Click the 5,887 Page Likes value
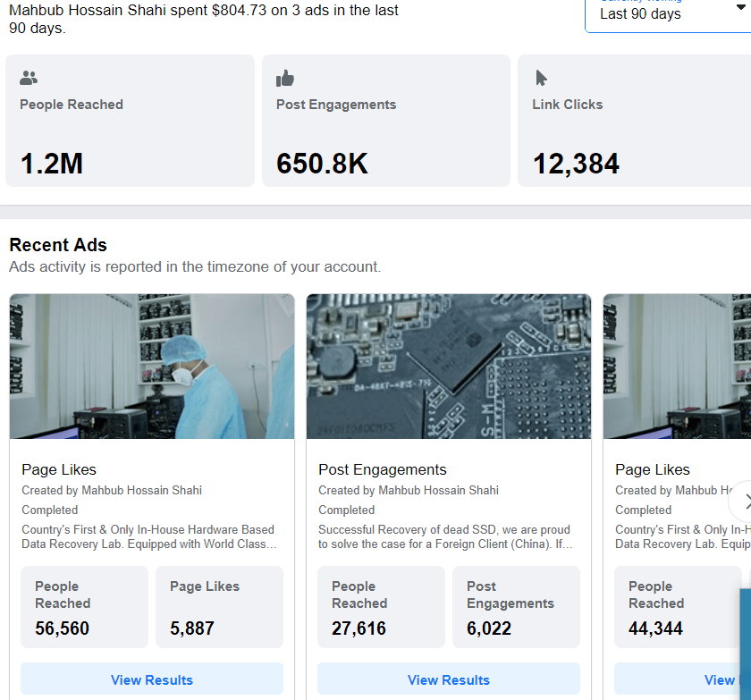 (x=192, y=628)
